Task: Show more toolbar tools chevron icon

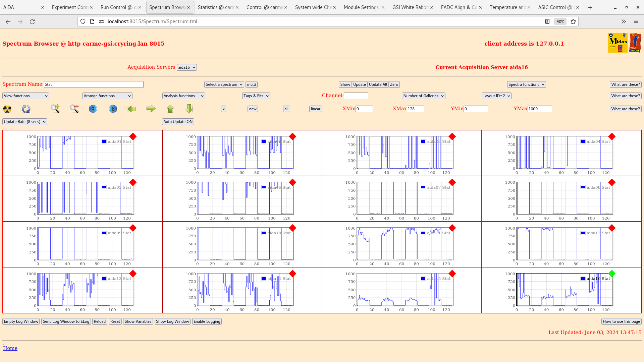Action: [624, 21]
